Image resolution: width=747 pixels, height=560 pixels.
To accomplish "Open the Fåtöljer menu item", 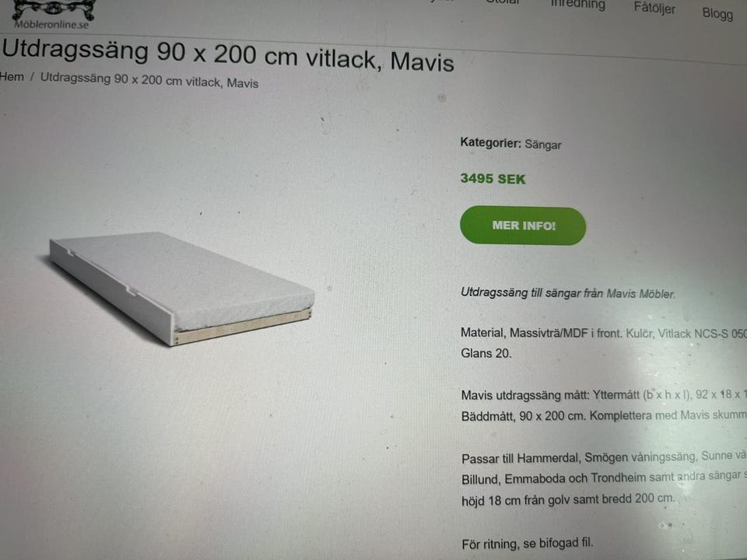I will (654, 8).
